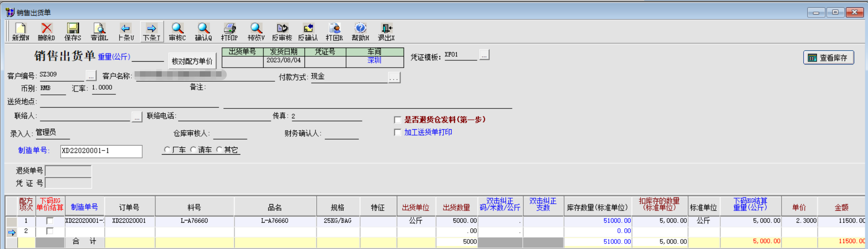Open the 付款方式 lookup ellipsis button
The image size is (868, 249).
[x=394, y=78]
